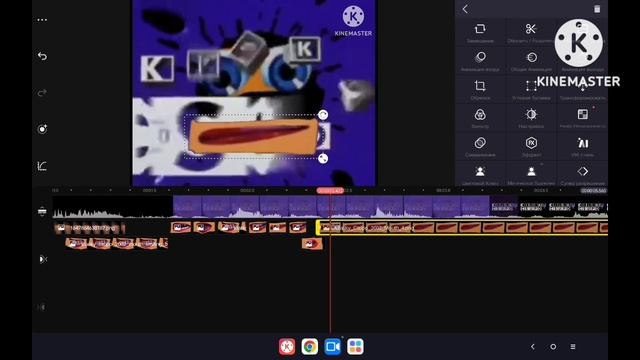Open the three-dots project menu
This screenshot has width=640, height=360.
click(42, 20)
